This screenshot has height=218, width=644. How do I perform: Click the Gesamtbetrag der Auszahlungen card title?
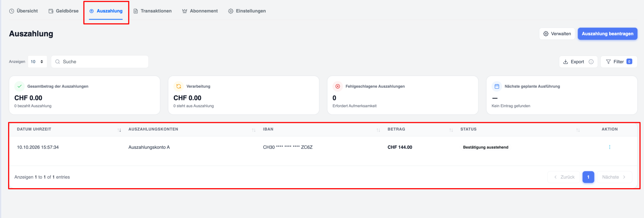point(58,86)
